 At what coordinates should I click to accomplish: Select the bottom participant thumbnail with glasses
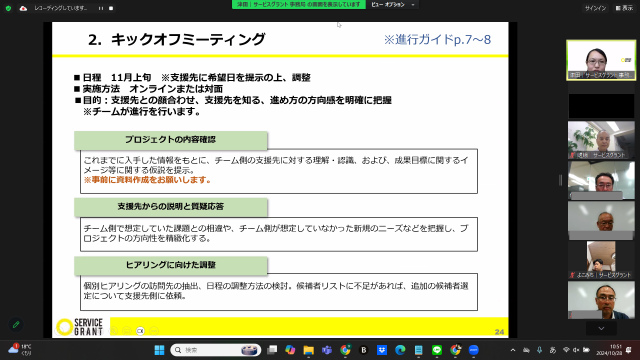[x=601, y=300]
